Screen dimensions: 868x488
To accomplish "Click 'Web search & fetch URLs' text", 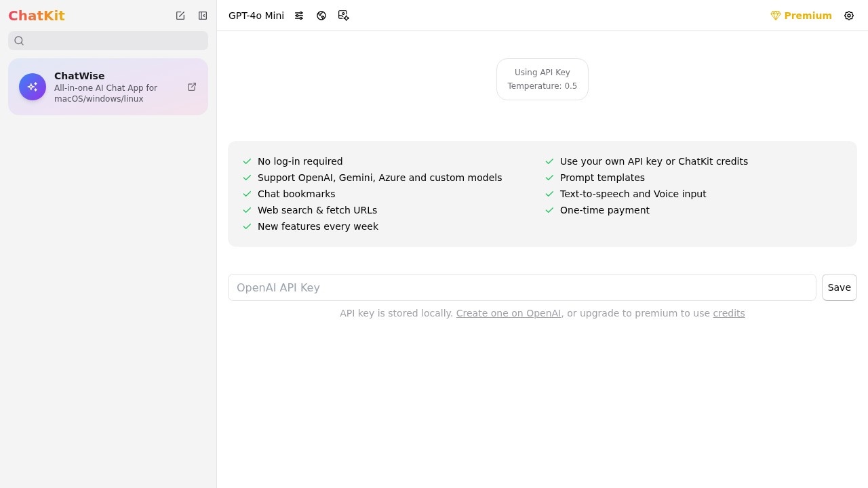I will click(x=317, y=210).
